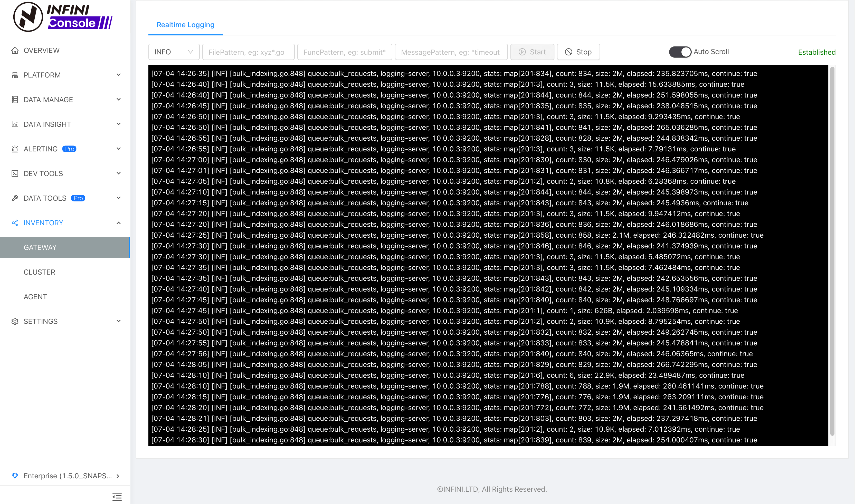Viewport: 855px width, 504px height.
Task: Open the Enterprise version arrow
Action: tap(118, 476)
